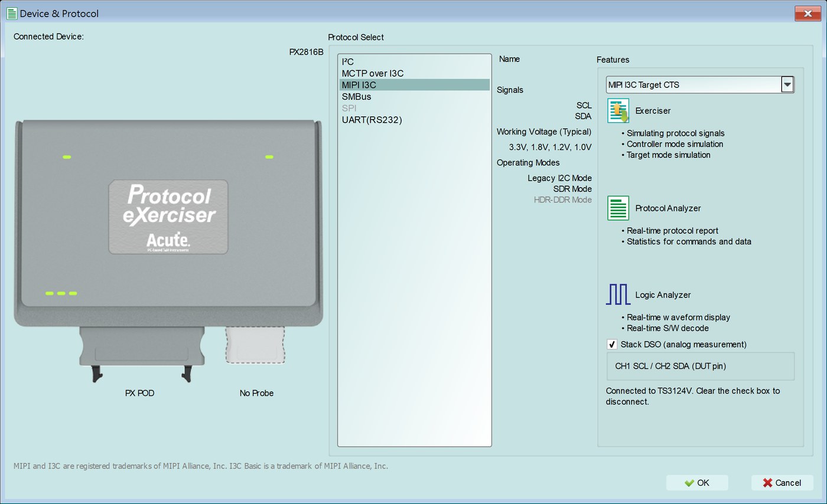Click the 'Connected to TS3124V' message

point(693,396)
